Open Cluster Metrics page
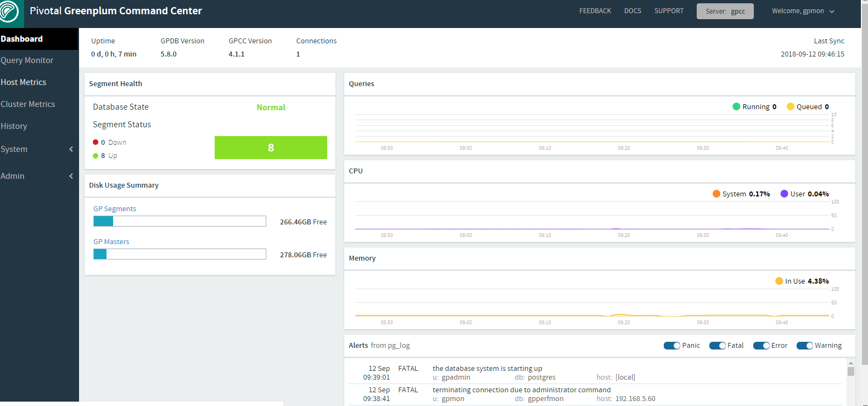The image size is (868, 406). (28, 104)
